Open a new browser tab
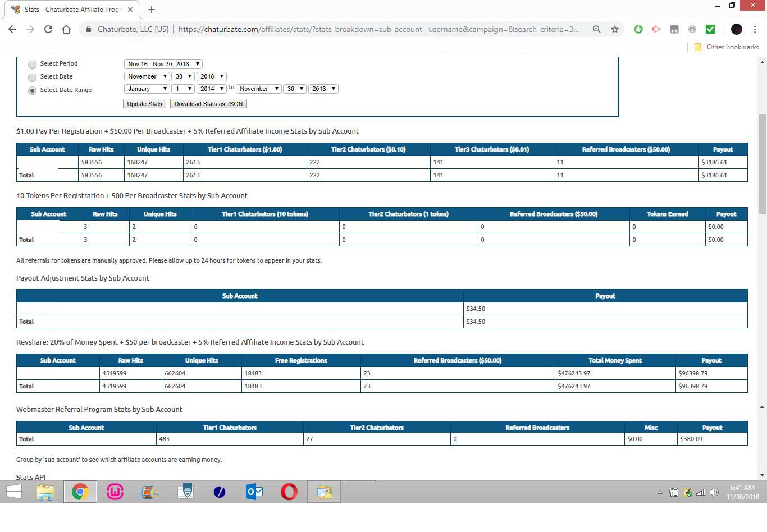767x532 pixels. (x=152, y=10)
